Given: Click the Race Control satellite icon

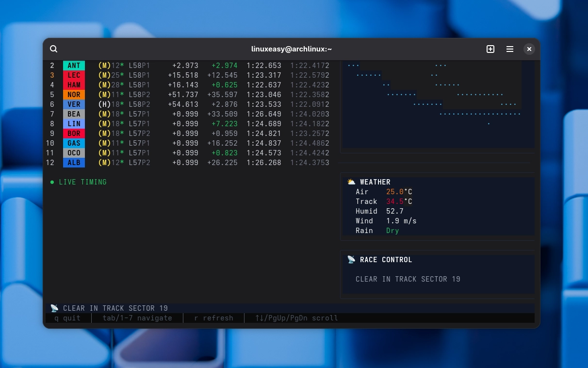Looking at the screenshot, I should point(351,260).
